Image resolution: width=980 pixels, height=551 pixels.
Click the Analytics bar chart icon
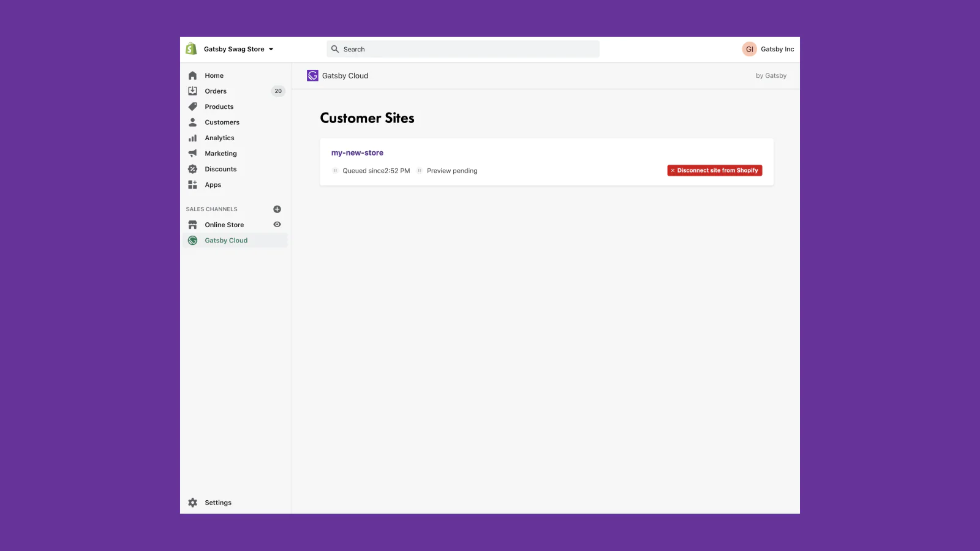point(192,138)
